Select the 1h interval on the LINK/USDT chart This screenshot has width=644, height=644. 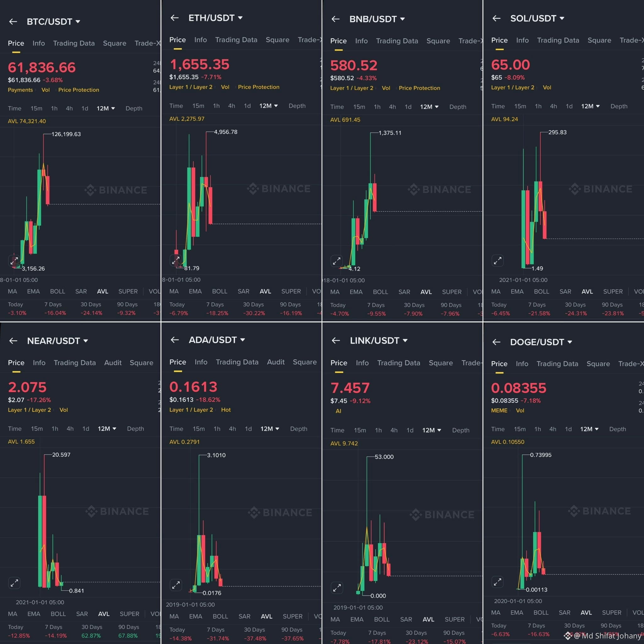pyautogui.click(x=378, y=430)
